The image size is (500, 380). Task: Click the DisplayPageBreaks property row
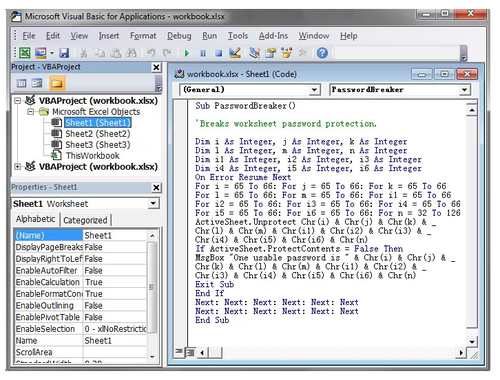point(81,247)
